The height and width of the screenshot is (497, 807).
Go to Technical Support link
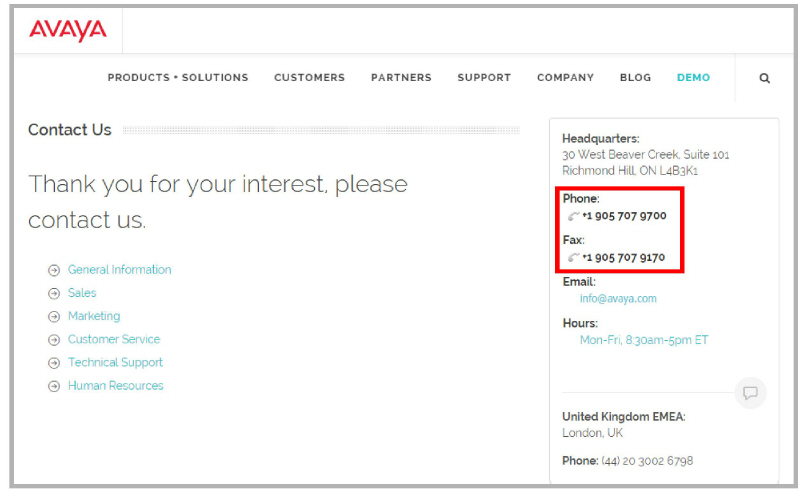[115, 362]
